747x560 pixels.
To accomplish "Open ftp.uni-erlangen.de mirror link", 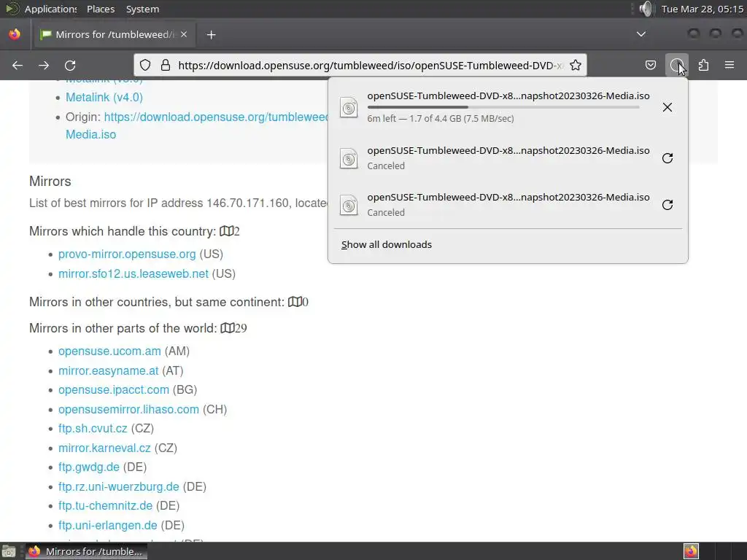I will [x=108, y=525].
